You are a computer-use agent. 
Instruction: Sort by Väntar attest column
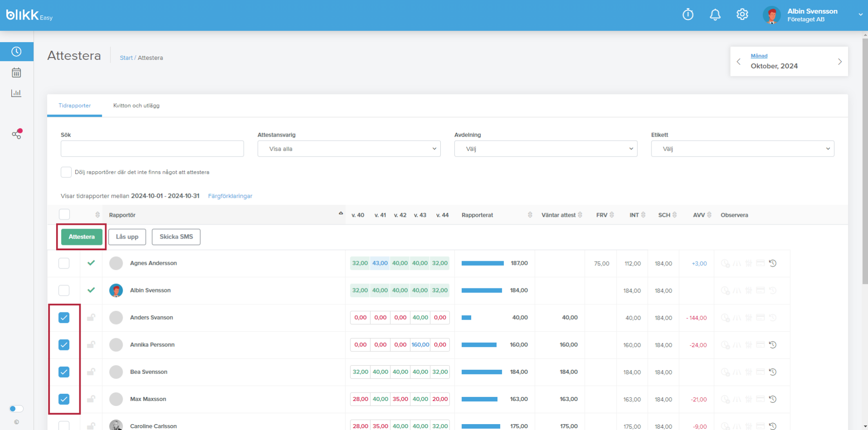[580, 215]
